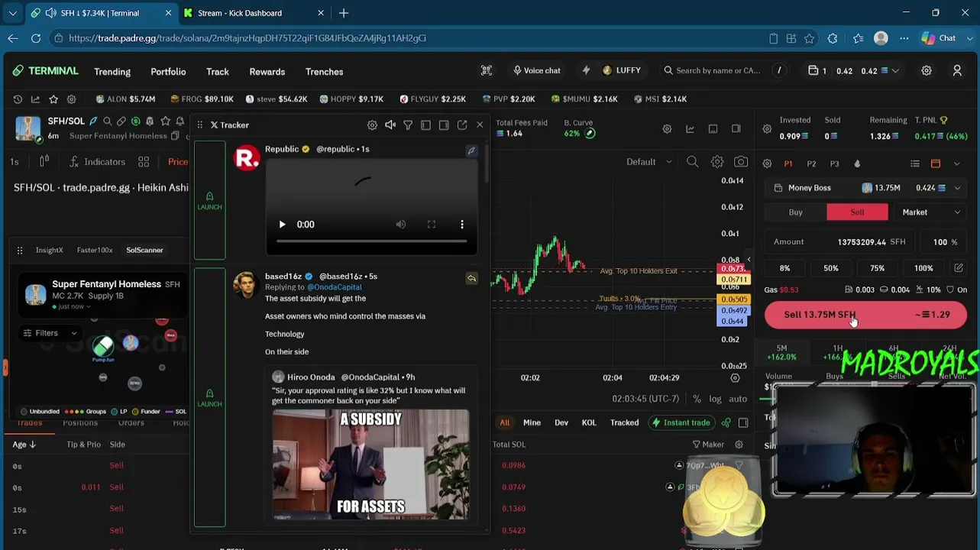The width and height of the screenshot is (980, 550).
Task: Set sell amount to 50%
Action: (x=831, y=268)
